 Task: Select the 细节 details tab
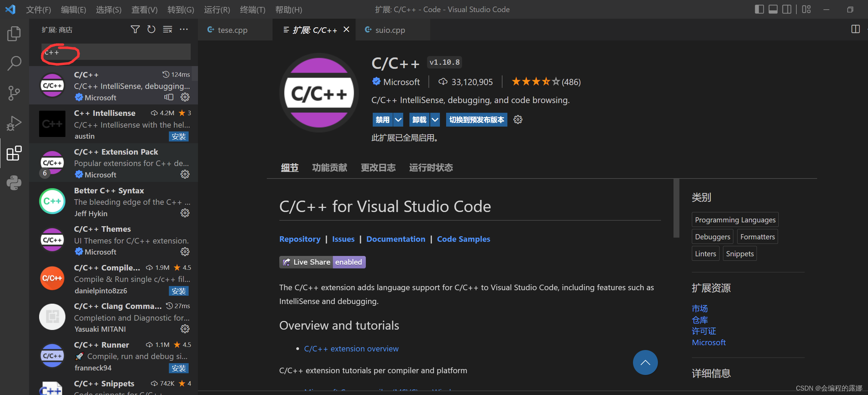[290, 168]
